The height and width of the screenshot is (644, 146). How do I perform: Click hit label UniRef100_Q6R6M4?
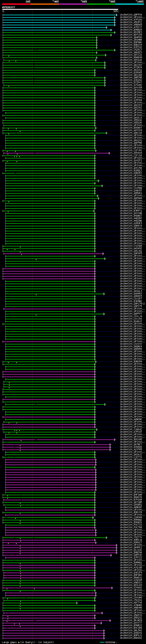tap(131, 349)
